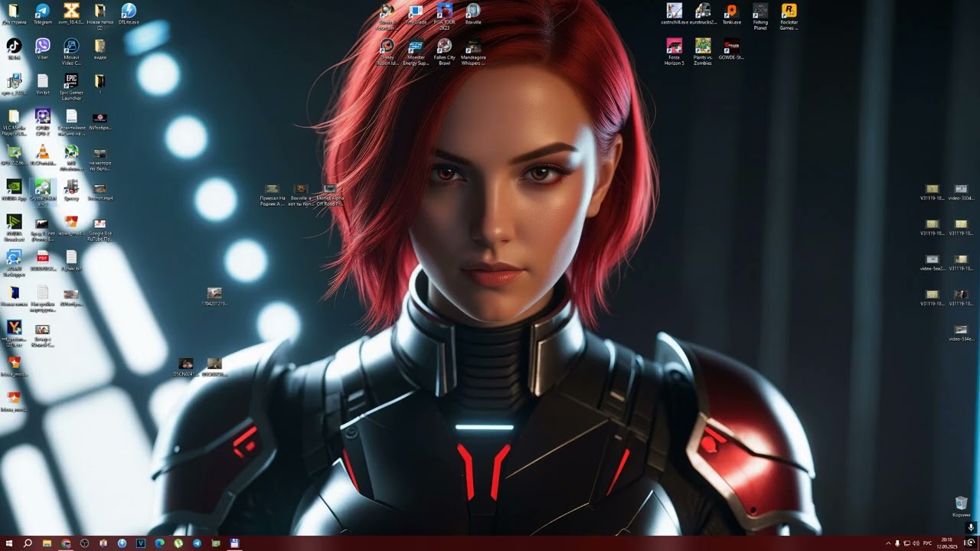Open the taskbar clock and calendar
Image resolution: width=980 pixels, height=551 pixels.
[947, 543]
